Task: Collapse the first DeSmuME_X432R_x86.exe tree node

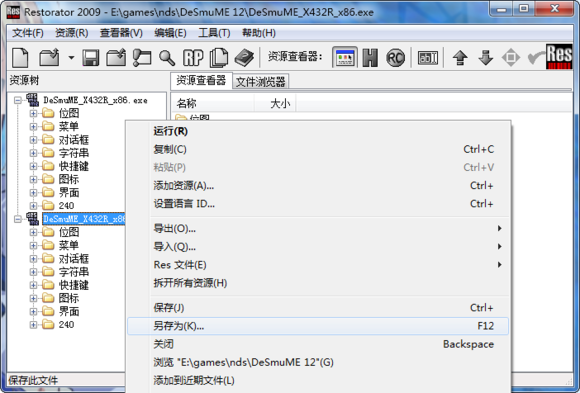Action: [x=17, y=100]
